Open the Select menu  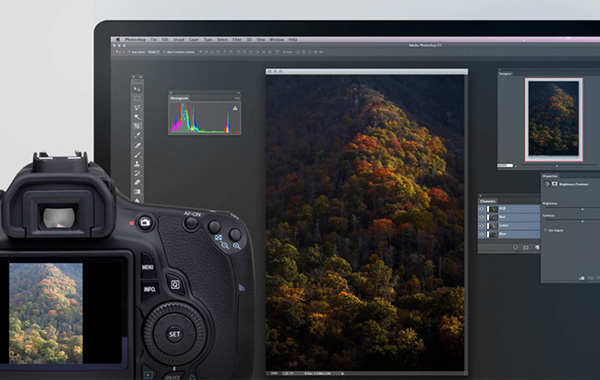coord(222,39)
